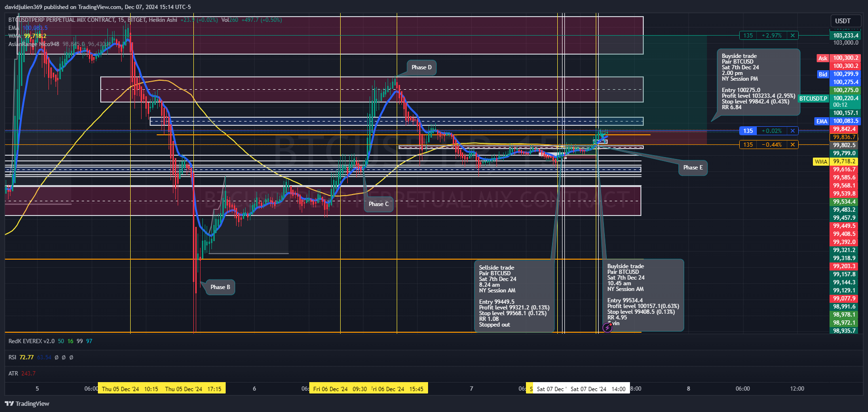Select the Buyside trade note at 10.45 am
This screenshot has height=412, width=868.
tap(643, 295)
